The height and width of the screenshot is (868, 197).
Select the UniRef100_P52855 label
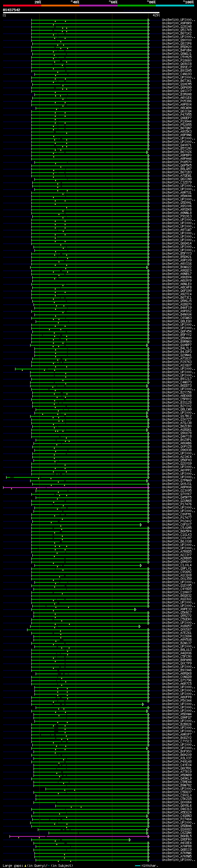177,125
